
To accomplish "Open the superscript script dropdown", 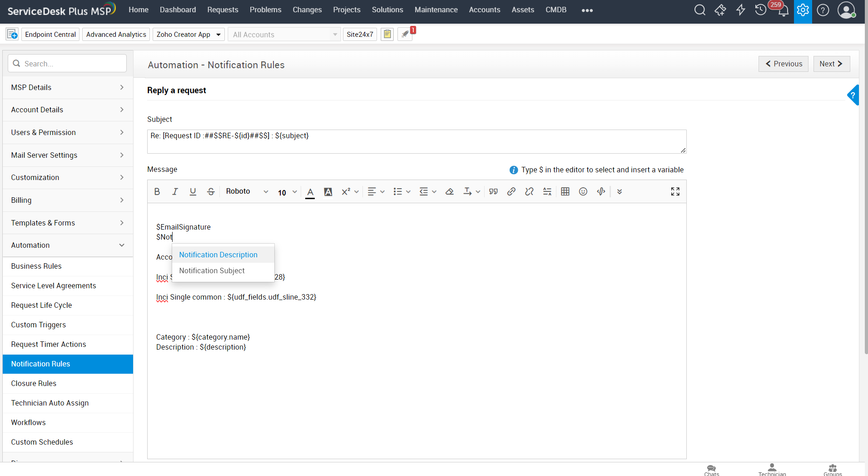I will 350,191.
